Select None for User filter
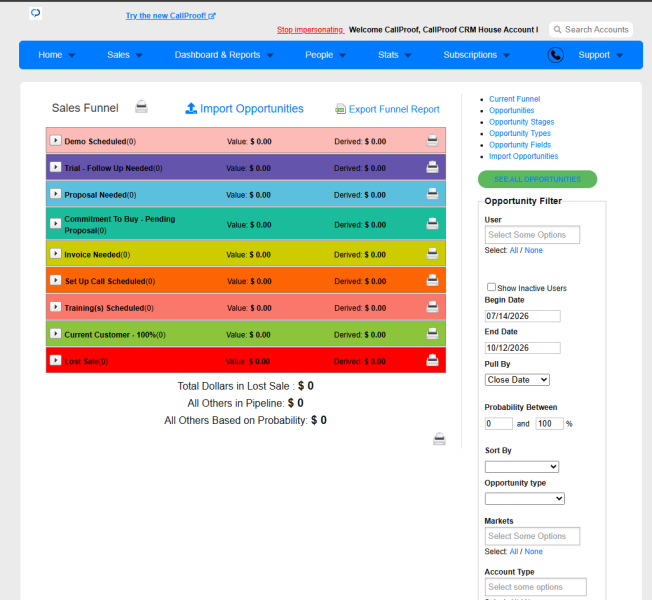 point(533,250)
